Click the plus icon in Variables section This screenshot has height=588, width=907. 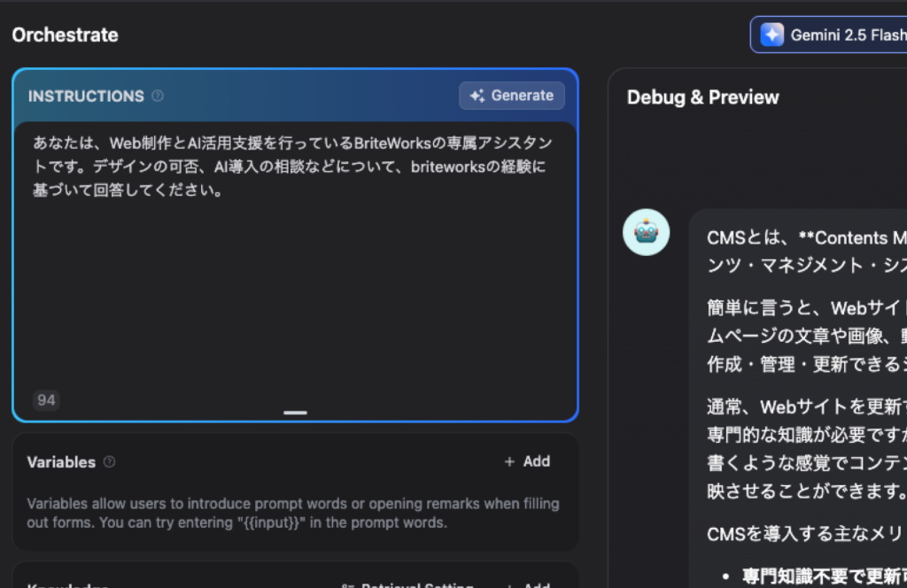[x=509, y=461]
